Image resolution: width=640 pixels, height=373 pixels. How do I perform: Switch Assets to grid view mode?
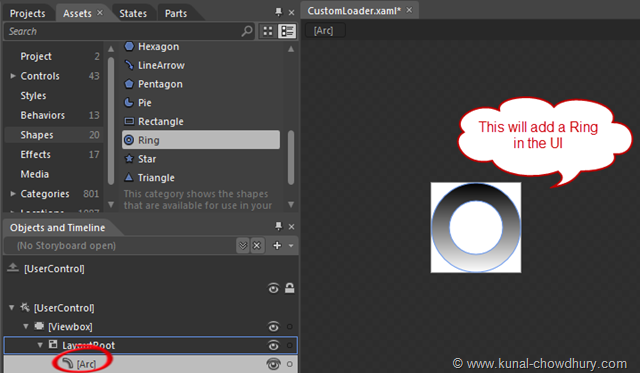click(268, 31)
